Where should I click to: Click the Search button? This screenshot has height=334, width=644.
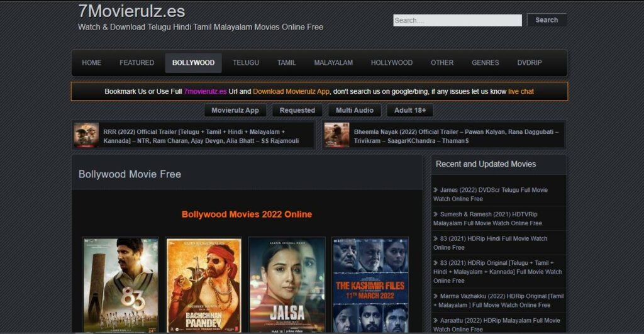547,19
